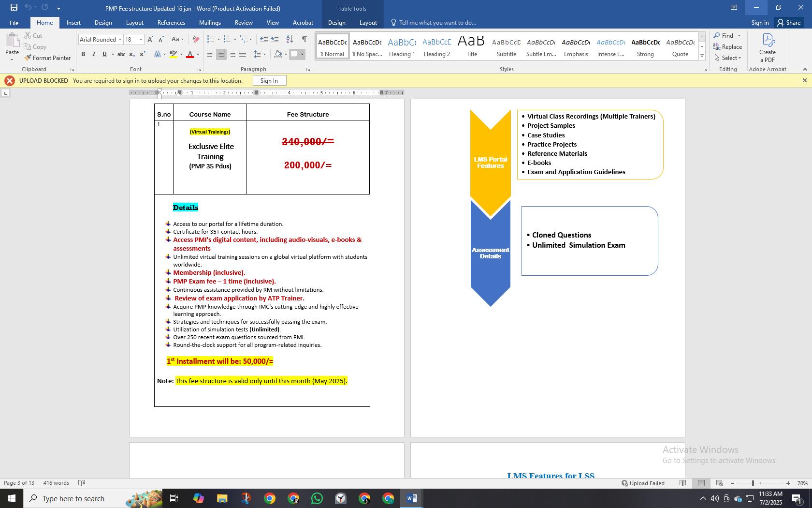Click Upload Failed in status bar
The image size is (812, 508).
point(643,483)
